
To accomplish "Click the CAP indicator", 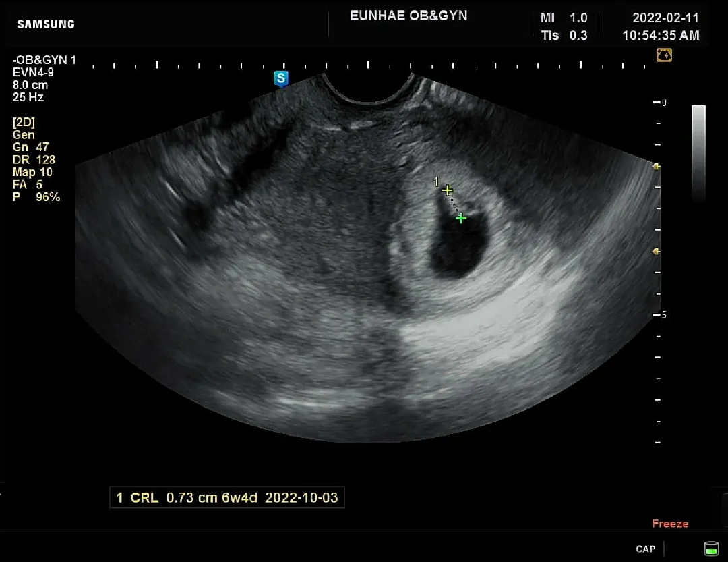I will point(645,549).
